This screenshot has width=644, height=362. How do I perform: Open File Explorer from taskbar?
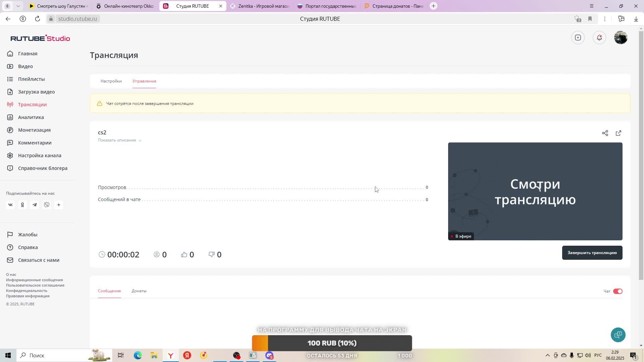tap(154, 355)
